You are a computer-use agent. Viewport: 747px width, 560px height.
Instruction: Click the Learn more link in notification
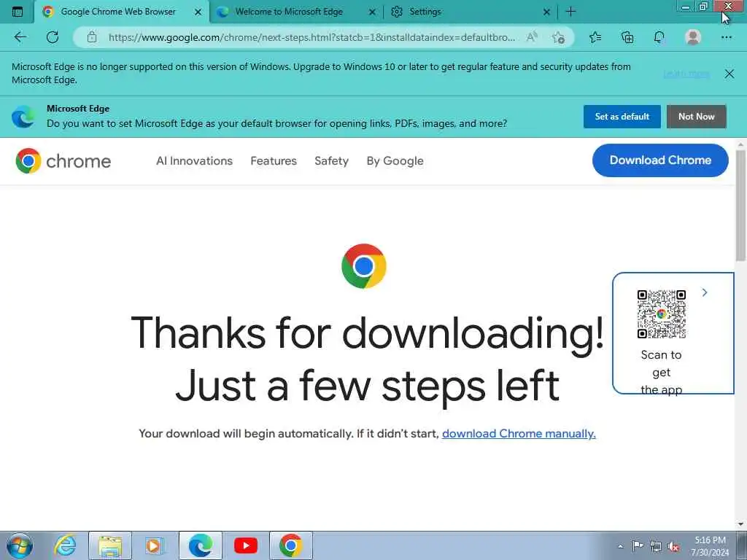(x=686, y=74)
